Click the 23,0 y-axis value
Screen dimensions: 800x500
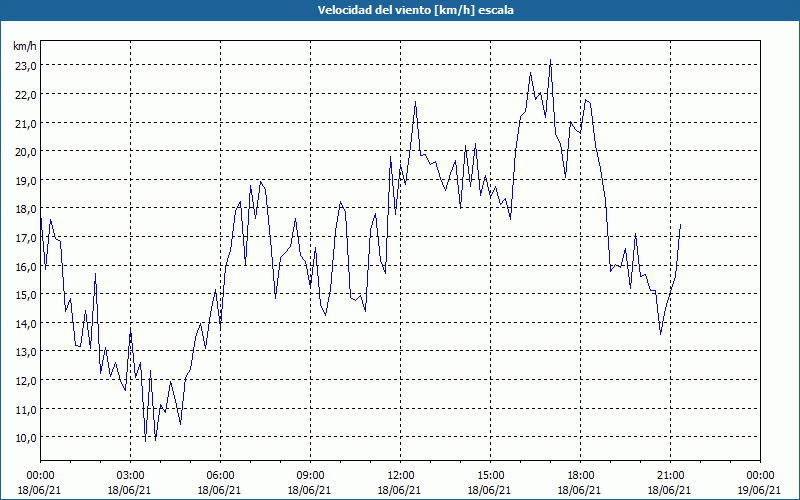tap(25, 66)
